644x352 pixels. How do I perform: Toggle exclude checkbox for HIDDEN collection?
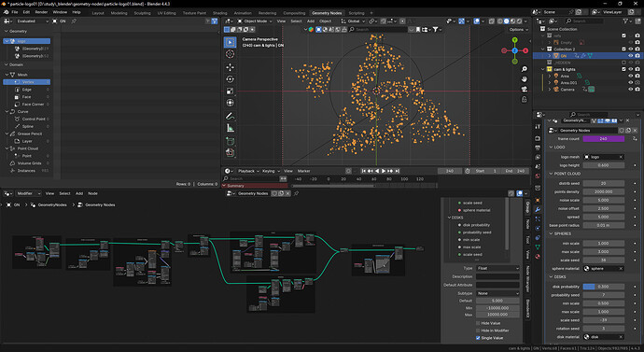pos(623,63)
